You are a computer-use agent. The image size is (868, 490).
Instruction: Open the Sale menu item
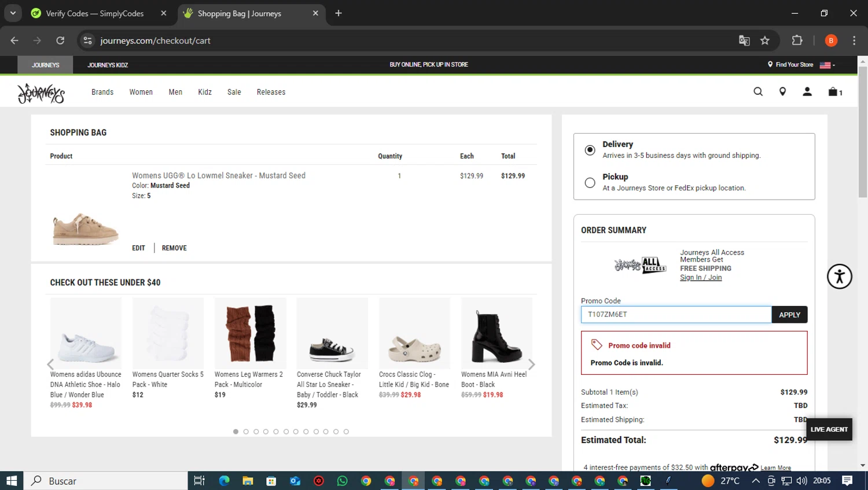(234, 92)
